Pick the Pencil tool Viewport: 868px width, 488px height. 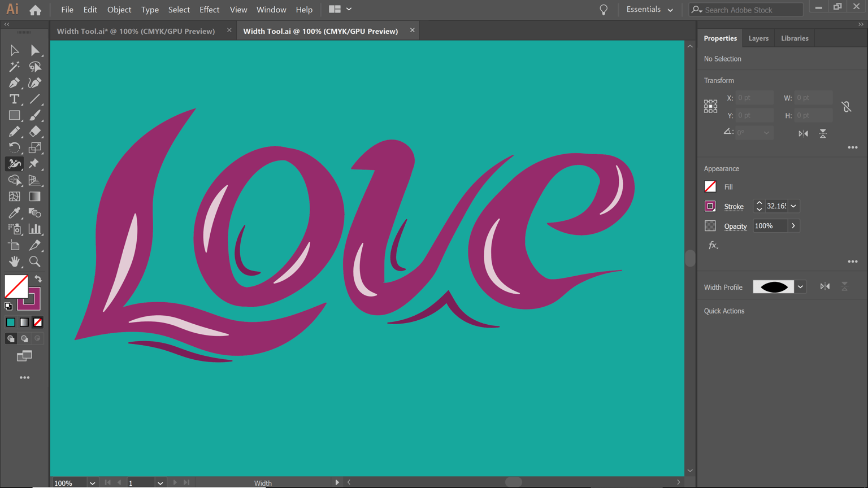14,132
